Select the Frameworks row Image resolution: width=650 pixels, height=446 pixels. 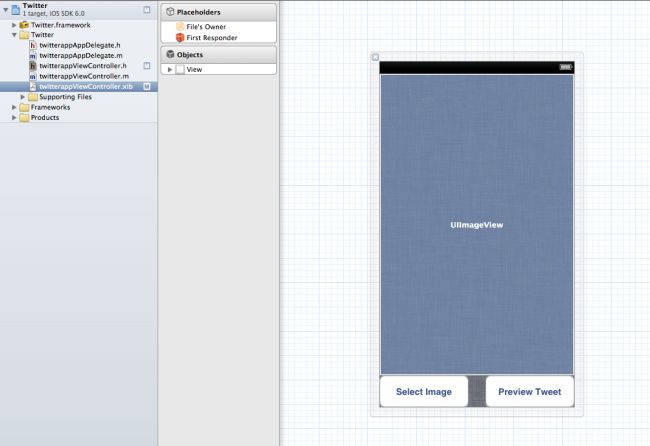79,107
